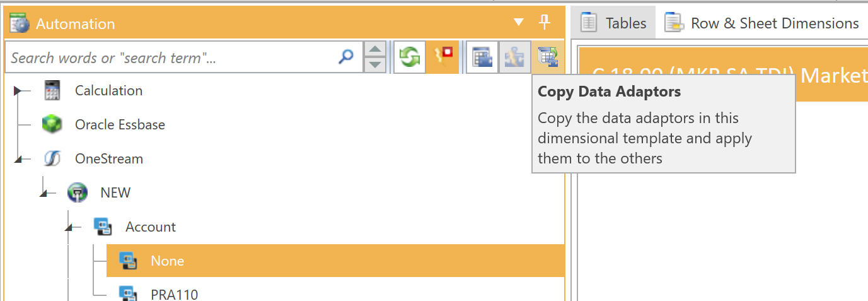The height and width of the screenshot is (301, 868).
Task: Click the Calculation calculator icon
Action: [x=52, y=91]
